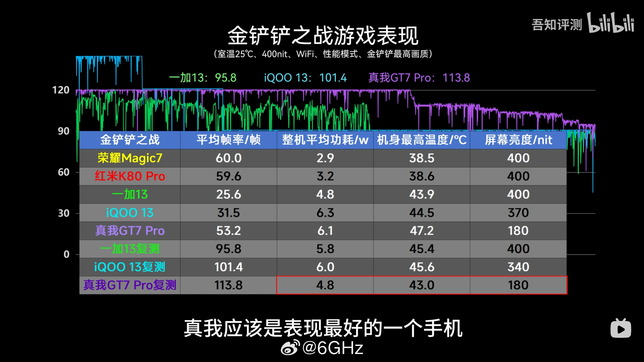Screen dimensions: 644x362
Task: Click the y-axis label 0
Action: (x=66, y=254)
